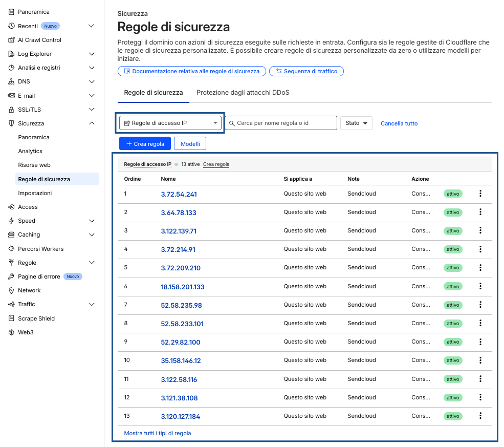Open Risorse web in sidebar
The height and width of the screenshot is (447, 504).
point(34,165)
